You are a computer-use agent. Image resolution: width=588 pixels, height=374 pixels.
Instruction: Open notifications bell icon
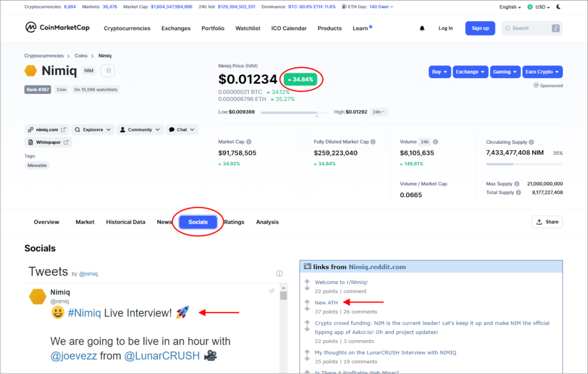[x=422, y=28]
